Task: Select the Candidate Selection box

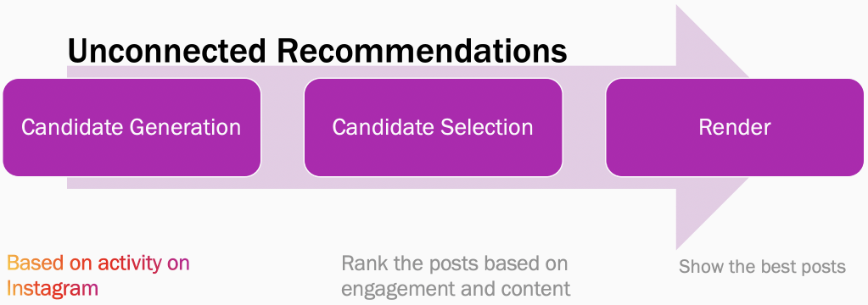Action: pos(433,128)
